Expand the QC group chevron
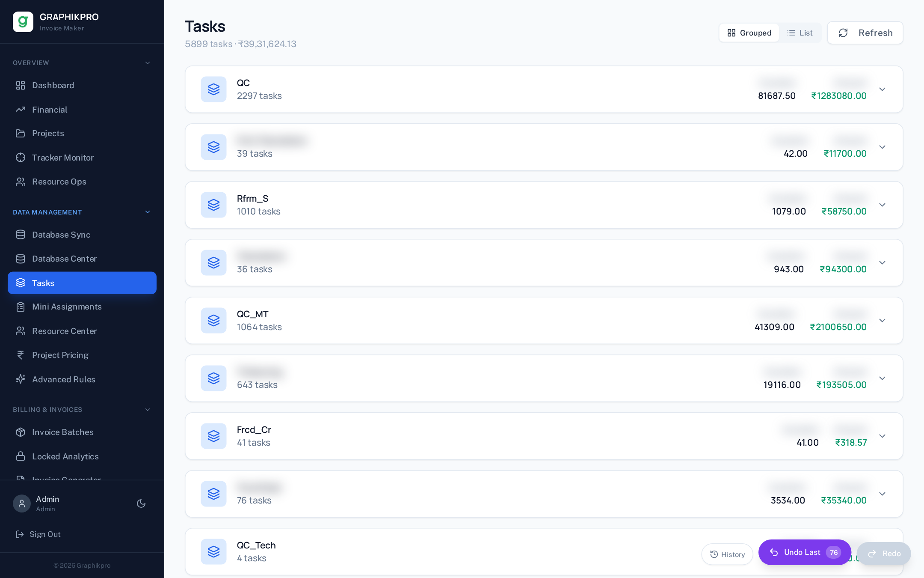Viewport: 924px width, 578px height. 882,89
